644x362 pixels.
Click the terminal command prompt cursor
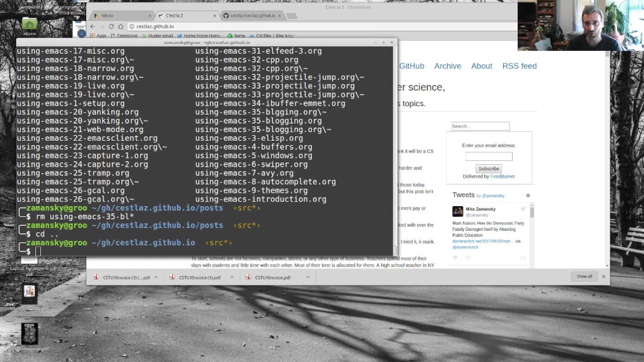tap(38, 251)
